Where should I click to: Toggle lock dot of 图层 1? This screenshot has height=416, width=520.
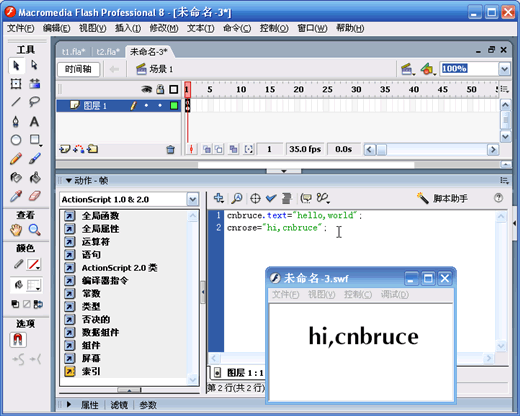[x=160, y=106]
